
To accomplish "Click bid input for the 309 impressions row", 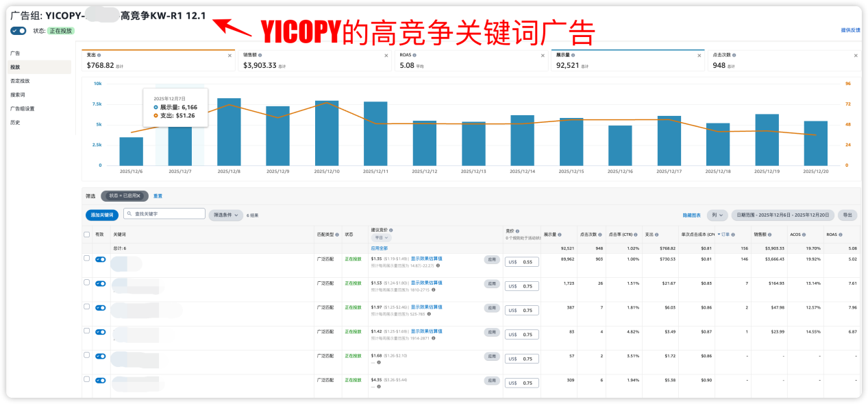I will click(x=522, y=383).
